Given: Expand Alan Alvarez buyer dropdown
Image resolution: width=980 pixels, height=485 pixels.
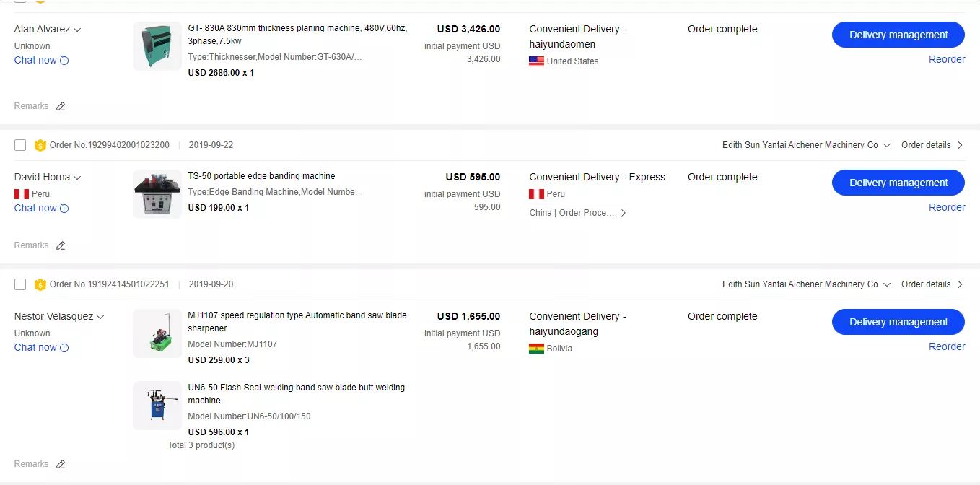Looking at the screenshot, I should [x=77, y=30].
